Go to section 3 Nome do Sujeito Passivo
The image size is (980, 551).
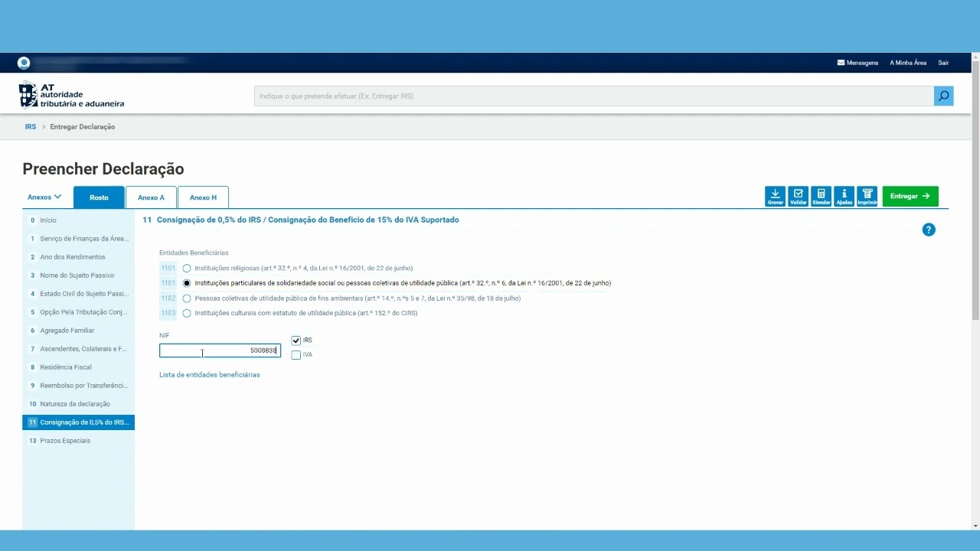click(78, 275)
